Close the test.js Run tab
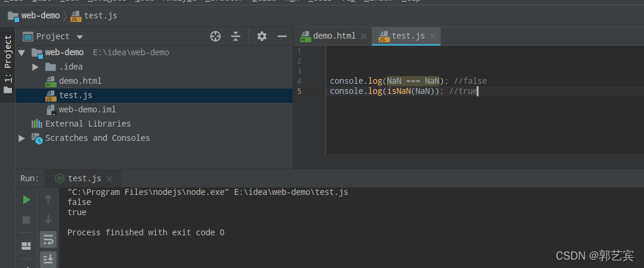Screen dimensions: 644x268 110,179
